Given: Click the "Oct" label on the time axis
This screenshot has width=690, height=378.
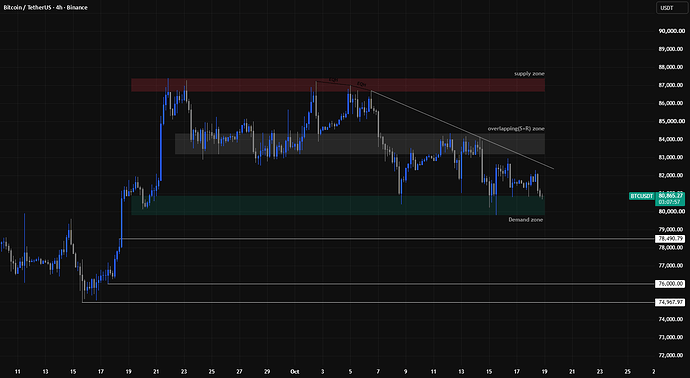Looking at the screenshot, I should click(295, 372).
